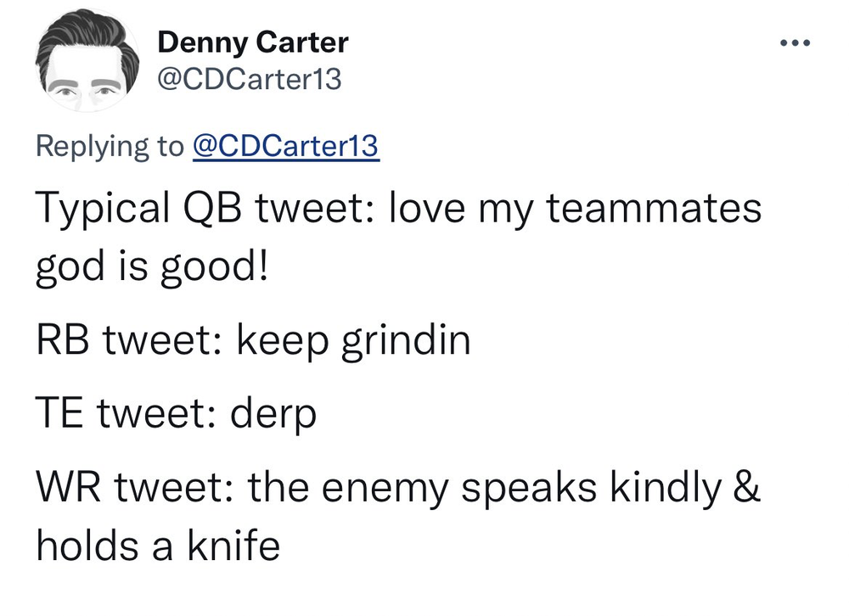Click the 'holds a knife' text
This screenshot has width=849, height=616.
pyautogui.click(x=158, y=545)
